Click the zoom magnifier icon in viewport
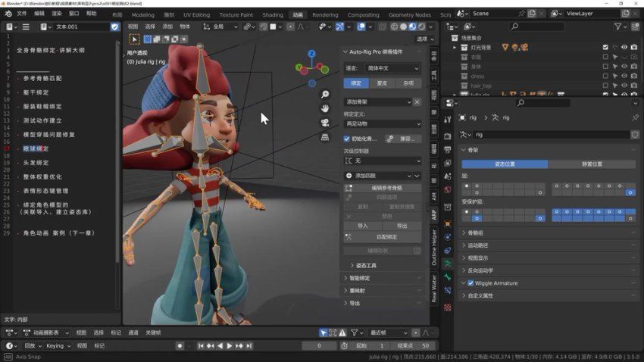 (x=325, y=95)
